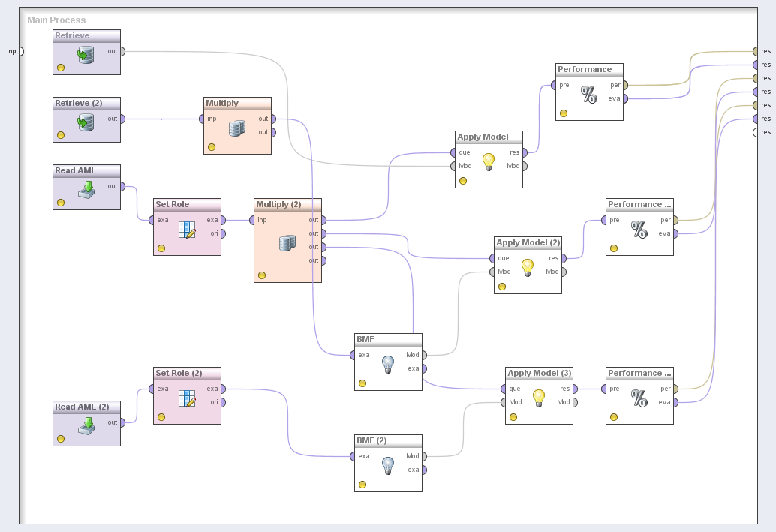The height and width of the screenshot is (532, 776).
Task: Select the Retrieve (2) operator icon
Action: [86, 122]
